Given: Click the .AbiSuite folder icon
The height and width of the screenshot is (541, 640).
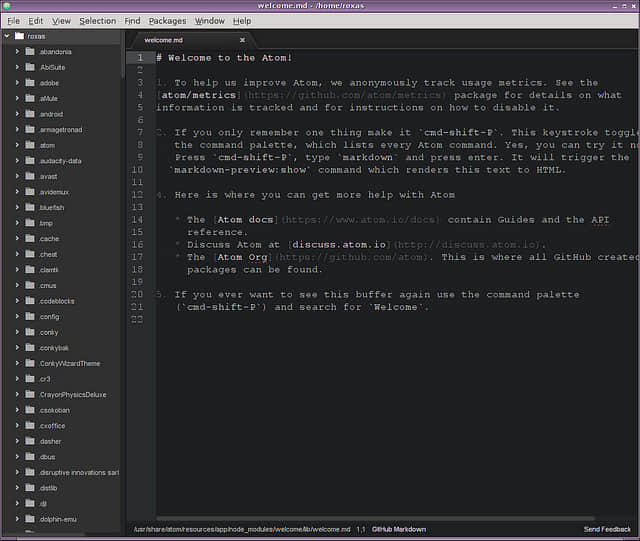Looking at the screenshot, I should (30, 67).
